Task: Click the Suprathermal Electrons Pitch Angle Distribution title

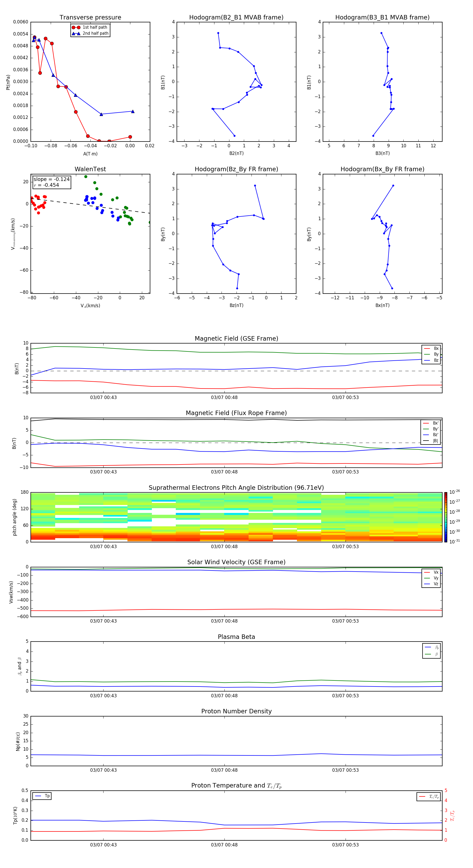Action: point(236,488)
